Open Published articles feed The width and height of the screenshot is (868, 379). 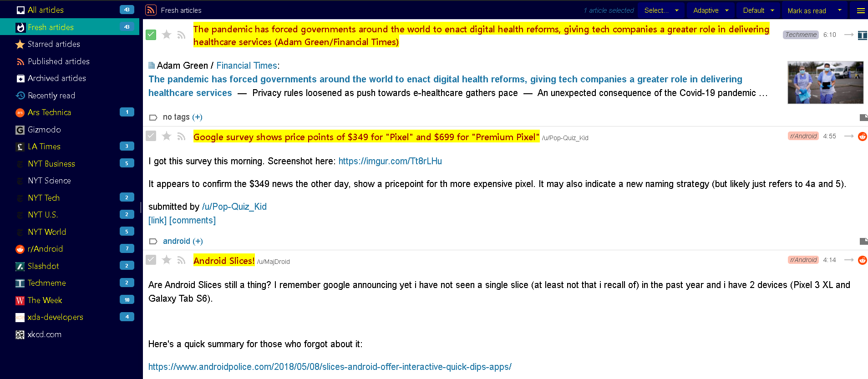coord(70,61)
